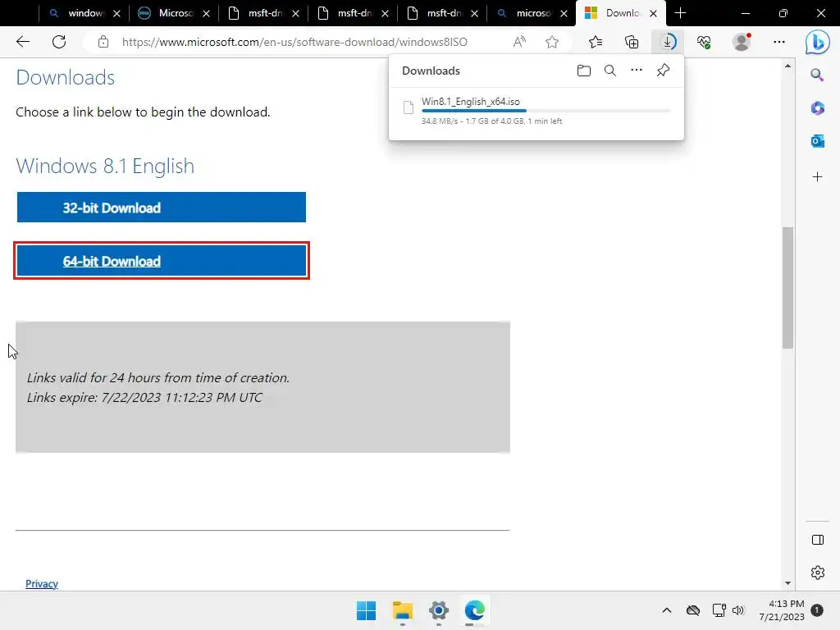Click the address bar URL field
The width and height of the screenshot is (840, 630).
pyautogui.click(x=294, y=42)
